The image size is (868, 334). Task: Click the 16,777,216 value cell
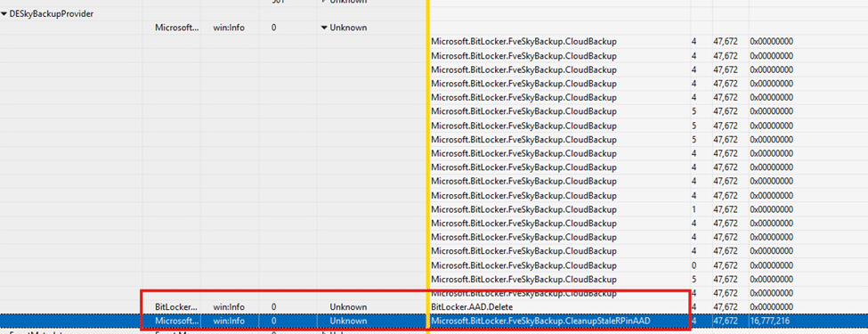(769, 320)
